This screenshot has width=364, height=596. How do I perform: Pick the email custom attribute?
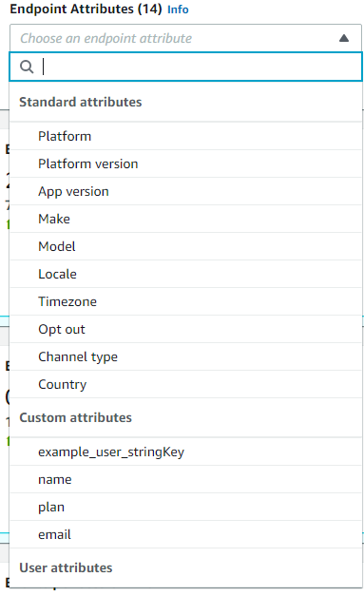coord(185,534)
